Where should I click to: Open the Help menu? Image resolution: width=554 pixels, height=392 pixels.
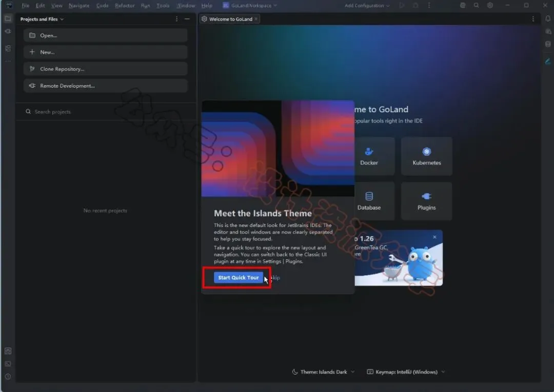point(207,5)
